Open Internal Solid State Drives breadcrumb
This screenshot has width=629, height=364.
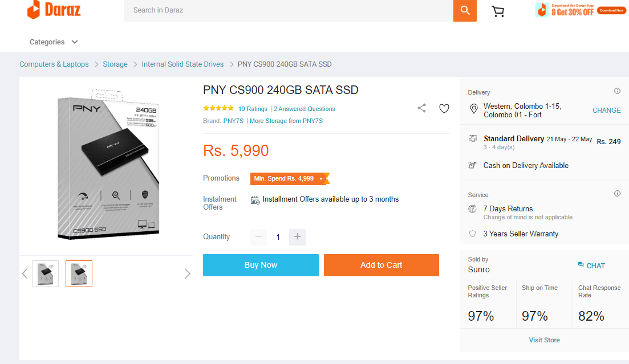(x=182, y=64)
